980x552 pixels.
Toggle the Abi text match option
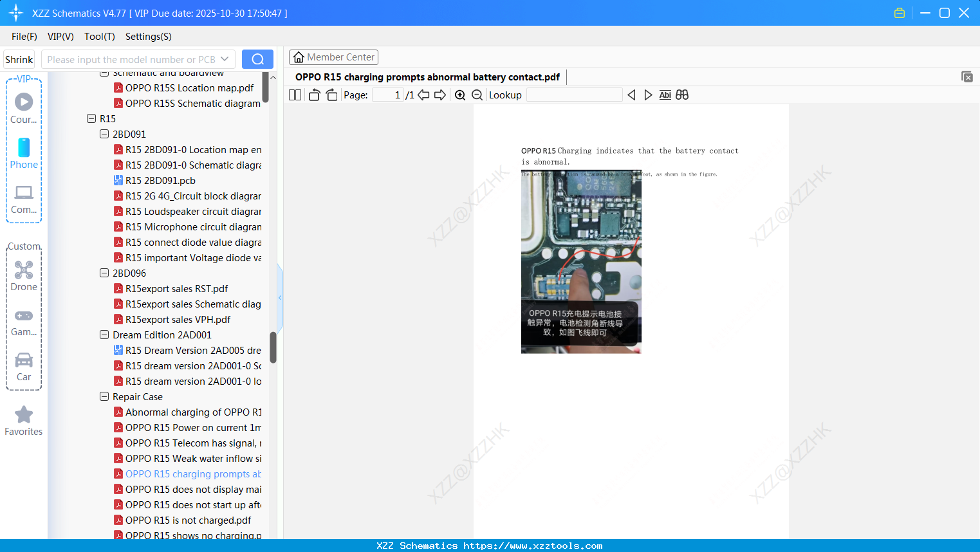[x=665, y=95]
